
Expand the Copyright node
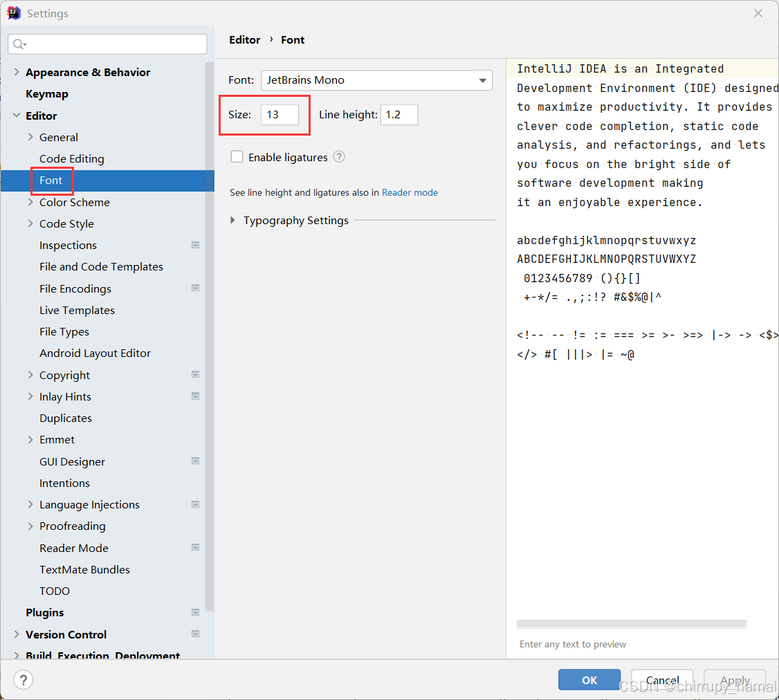click(30, 375)
